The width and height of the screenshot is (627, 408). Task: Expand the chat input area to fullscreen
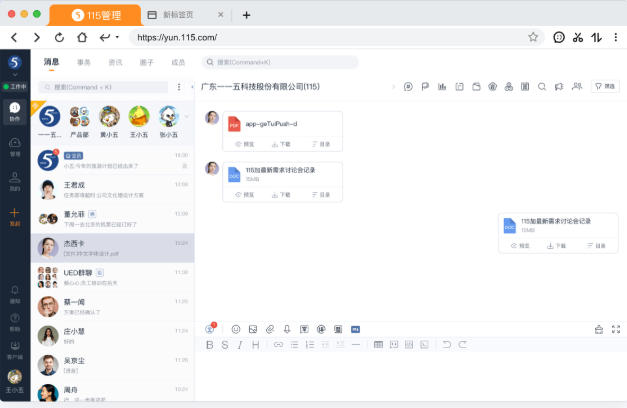coord(617,328)
